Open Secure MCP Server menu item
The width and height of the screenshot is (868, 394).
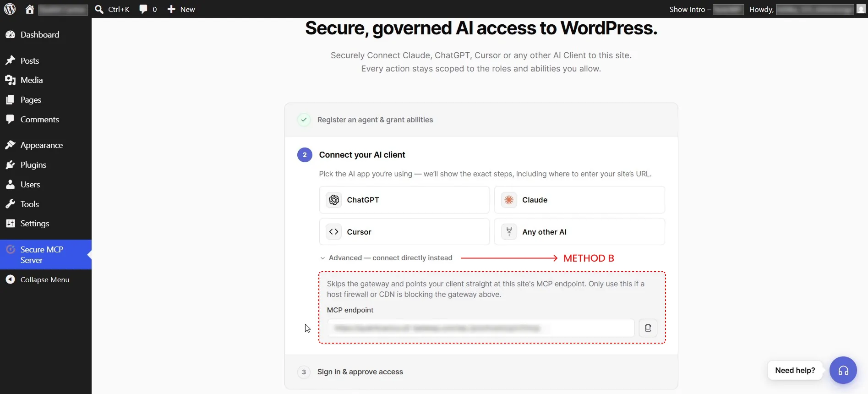point(46,255)
